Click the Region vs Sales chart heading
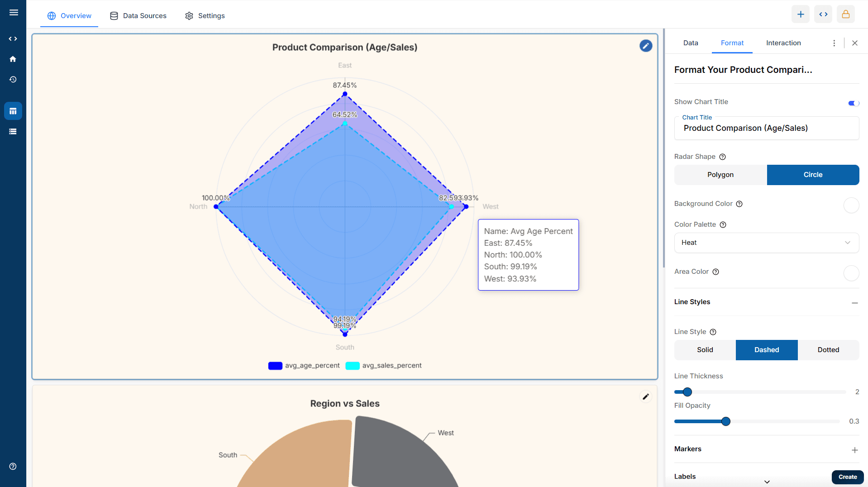 point(345,404)
